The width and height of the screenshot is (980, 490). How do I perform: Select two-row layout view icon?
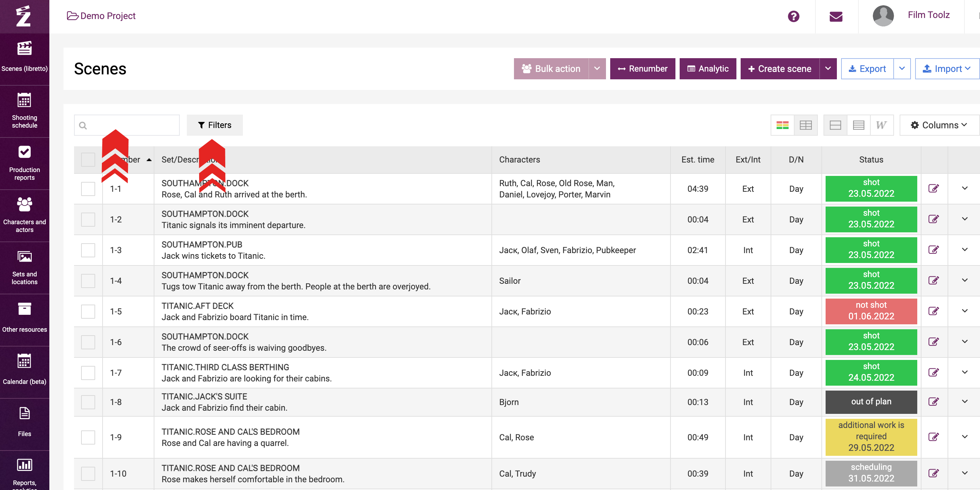835,125
